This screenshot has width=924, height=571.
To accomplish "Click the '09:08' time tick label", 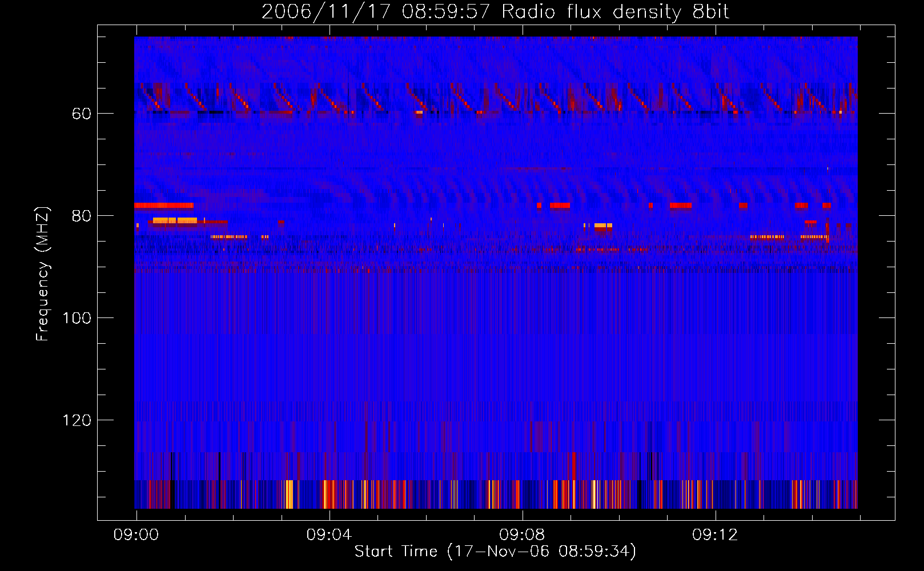I will (x=522, y=535).
